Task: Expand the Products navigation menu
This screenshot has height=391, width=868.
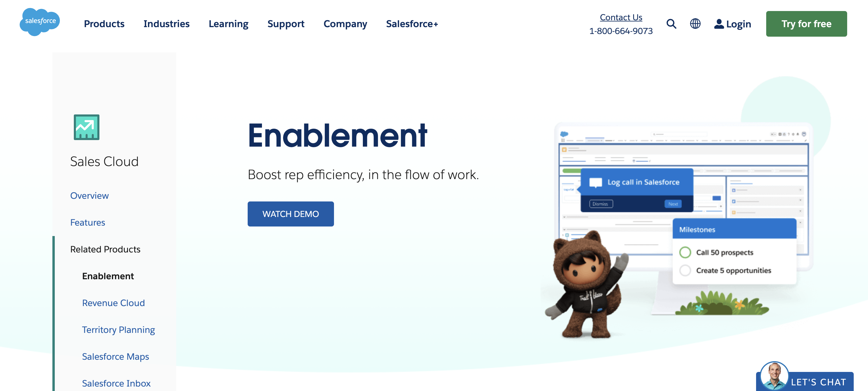Action: point(104,23)
